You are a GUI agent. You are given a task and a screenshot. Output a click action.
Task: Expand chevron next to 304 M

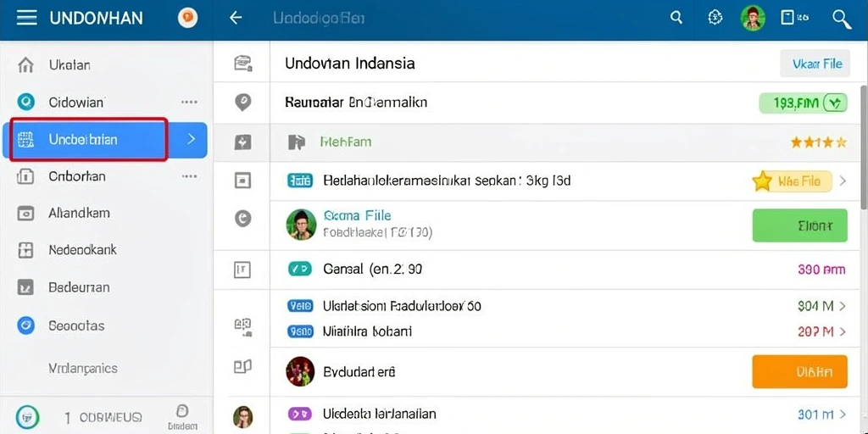[x=843, y=305]
